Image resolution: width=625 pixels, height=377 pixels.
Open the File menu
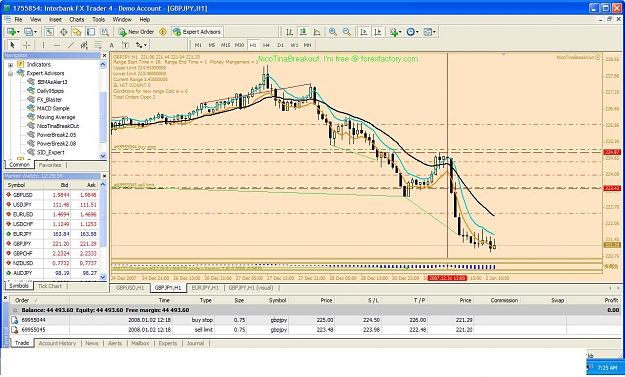point(18,19)
